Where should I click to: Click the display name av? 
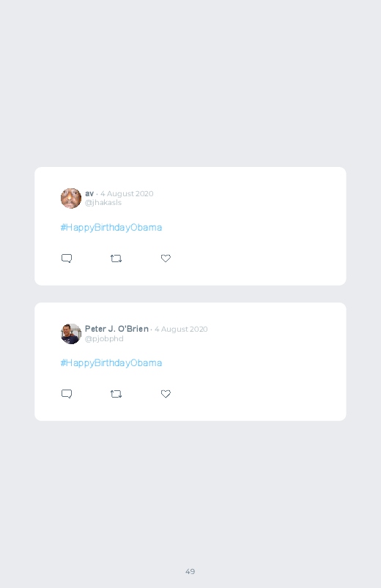click(x=89, y=193)
